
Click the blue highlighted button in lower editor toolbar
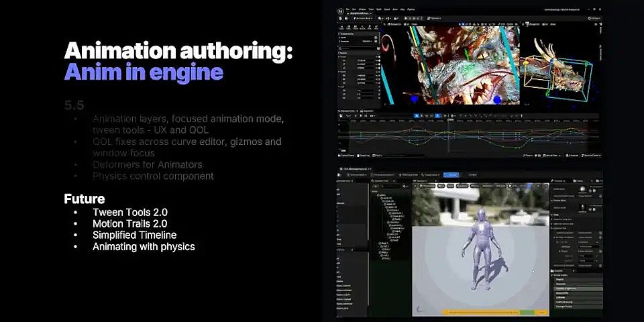(x=450, y=175)
